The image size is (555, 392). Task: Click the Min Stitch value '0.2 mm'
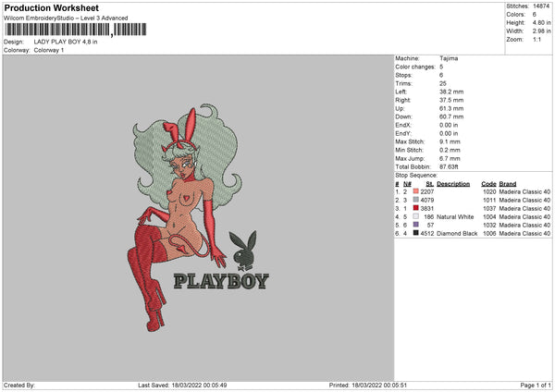point(450,150)
